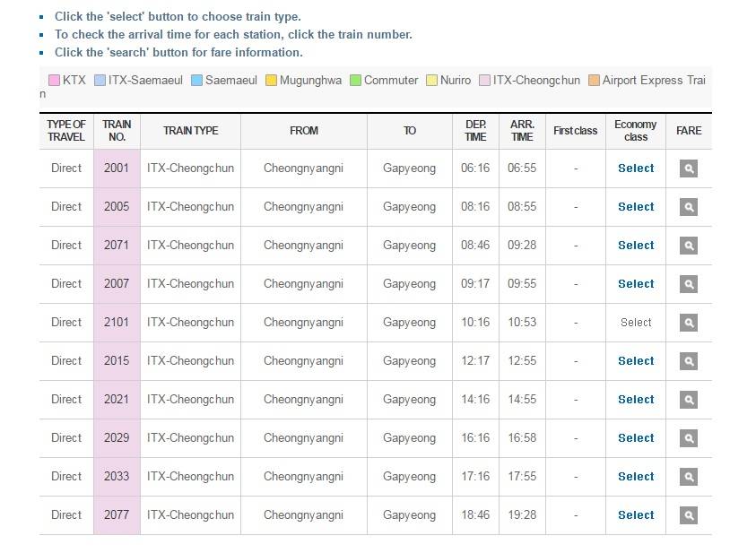Select economy class for the 17:16 train
The width and height of the screenshot is (756, 553).
636,477
